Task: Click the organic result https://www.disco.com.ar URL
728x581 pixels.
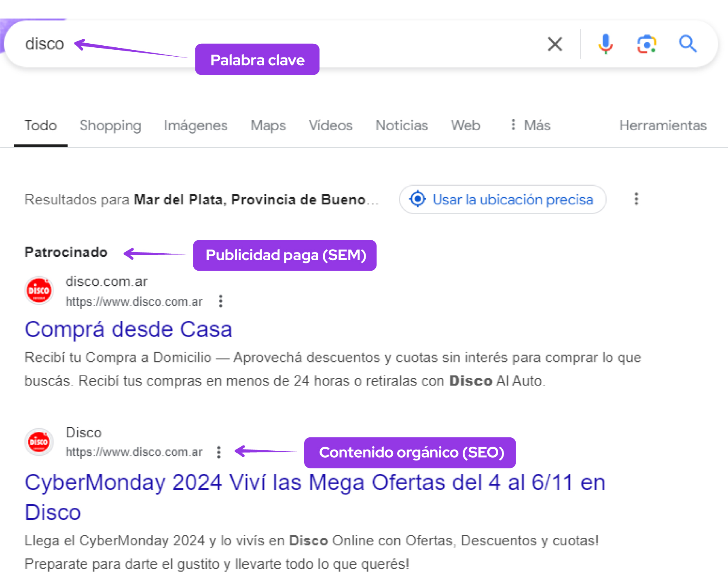Action: [x=134, y=452]
